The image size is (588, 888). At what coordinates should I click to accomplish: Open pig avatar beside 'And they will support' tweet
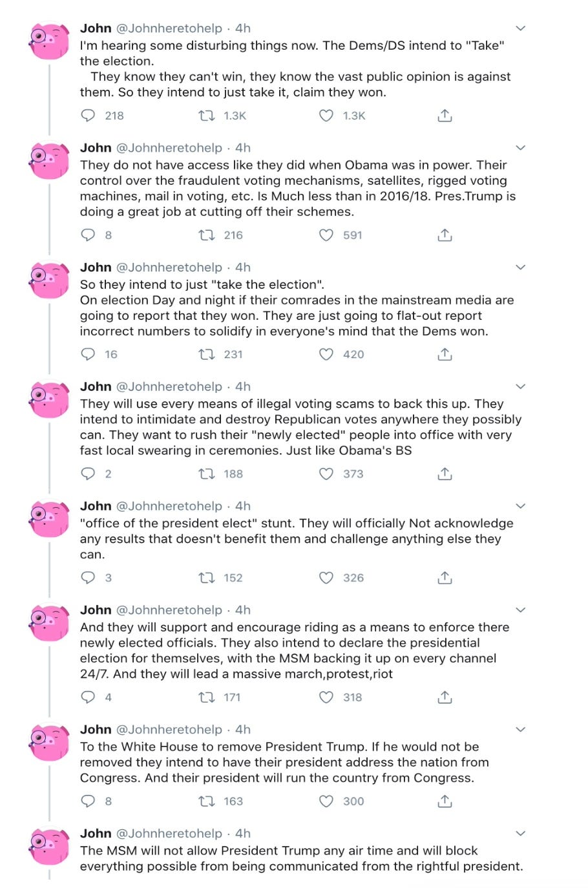click(49, 623)
